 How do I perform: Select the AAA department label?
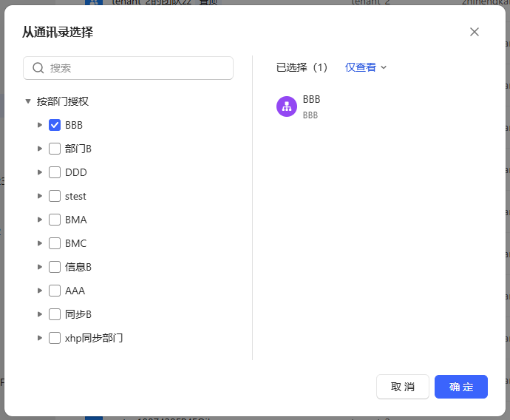75,291
